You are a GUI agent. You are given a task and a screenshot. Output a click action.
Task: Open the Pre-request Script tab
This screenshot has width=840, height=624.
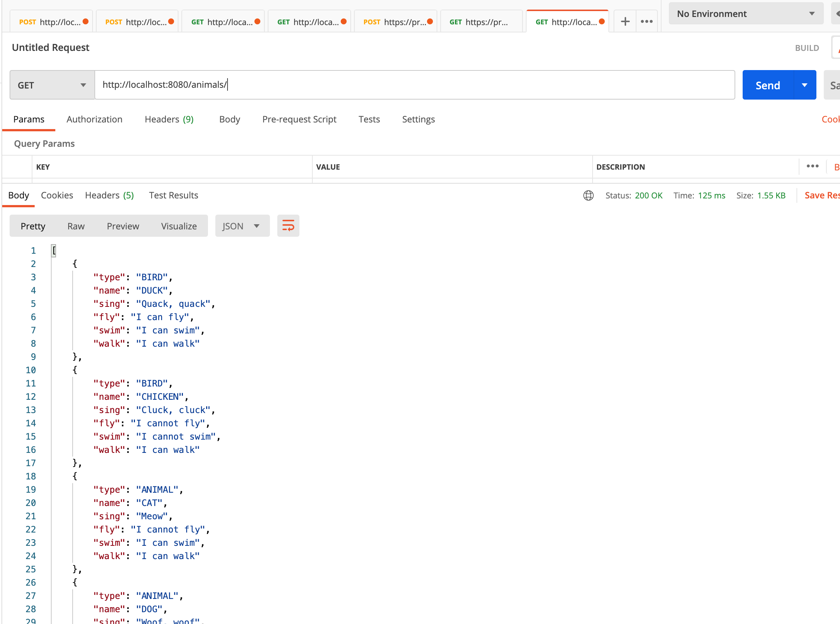coord(299,119)
